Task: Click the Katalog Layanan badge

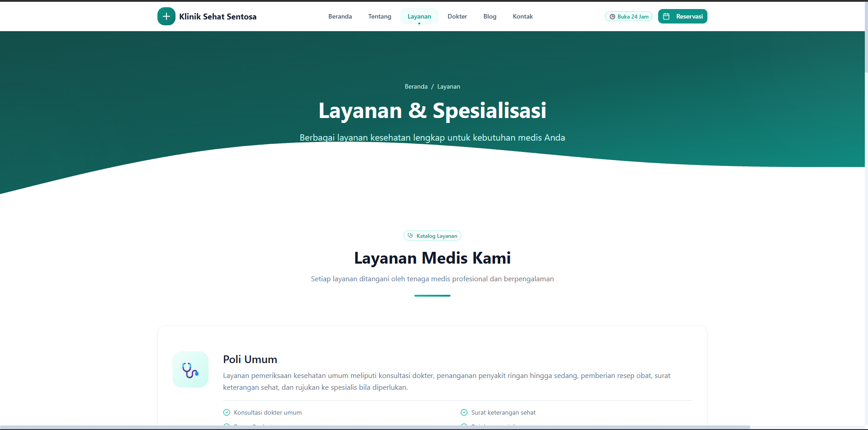Action: point(432,236)
